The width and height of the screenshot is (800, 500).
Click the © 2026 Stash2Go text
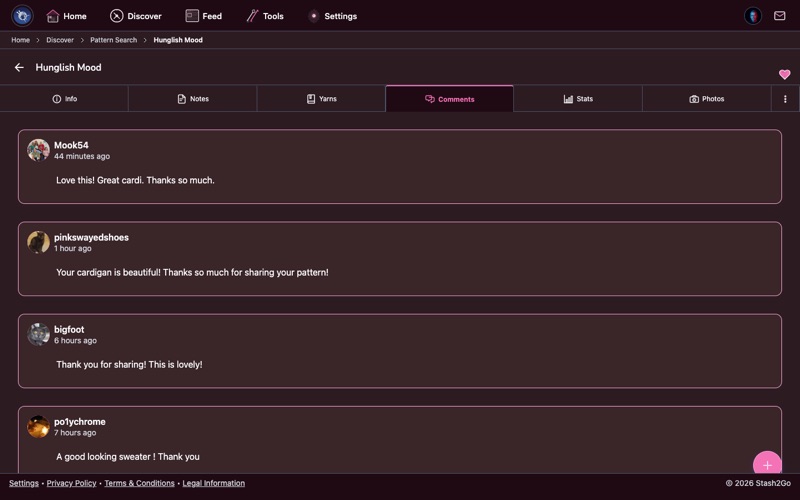(758, 483)
